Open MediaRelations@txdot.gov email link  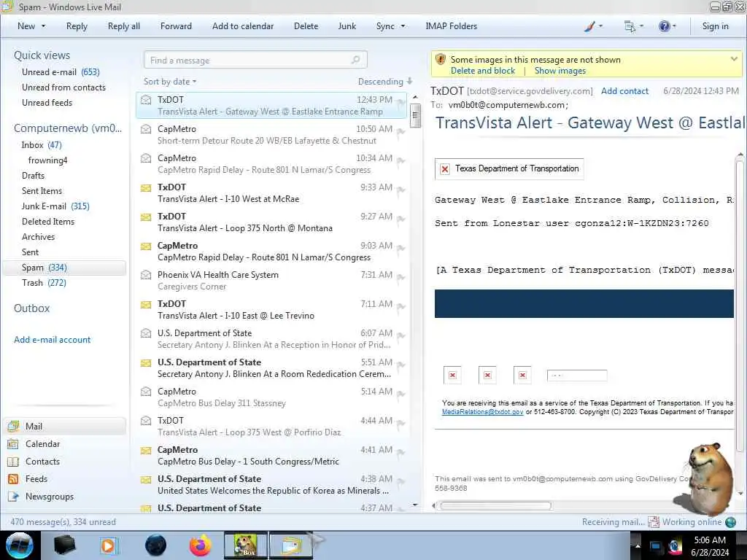483,412
